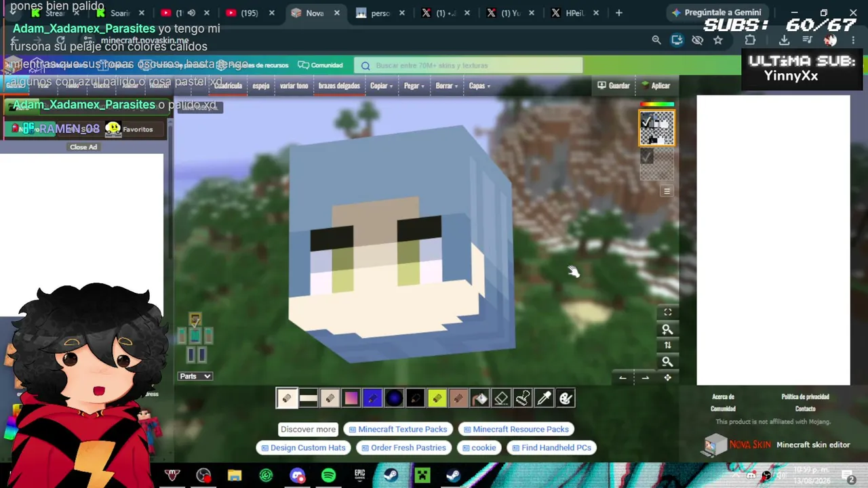The height and width of the screenshot is (488, 868).
Task: Redo with the right arrow button
Action: tap(645, 378)
